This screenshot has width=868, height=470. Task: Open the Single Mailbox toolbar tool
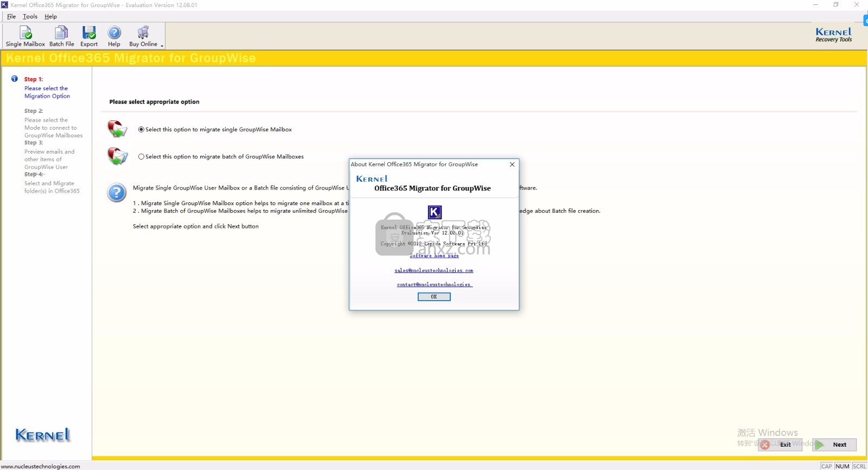click(x=25, y=36)
